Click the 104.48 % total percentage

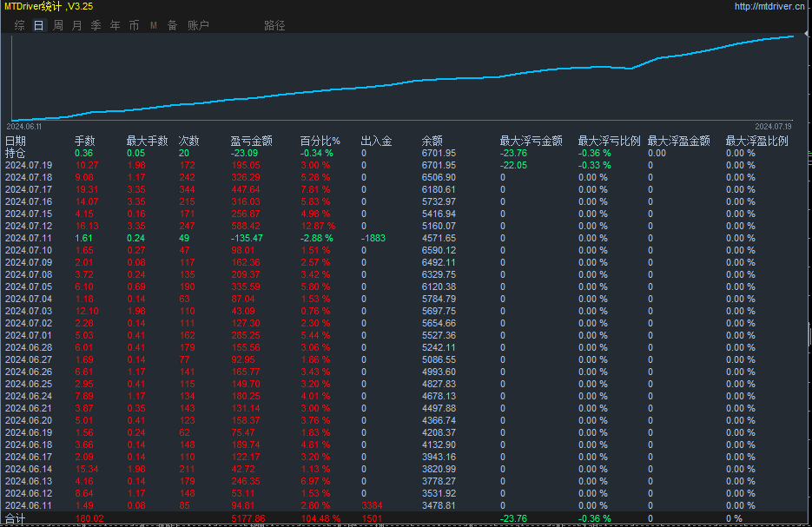tap(320, 518)
